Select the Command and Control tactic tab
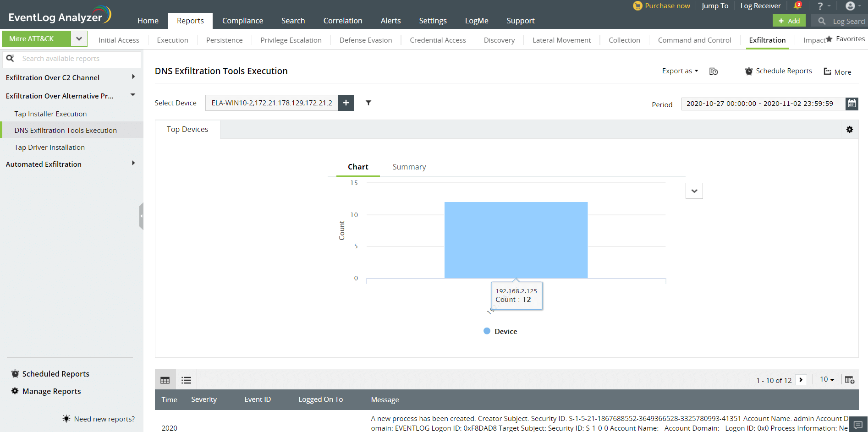Viewport: 868px width, 432px height. (695, 40)
